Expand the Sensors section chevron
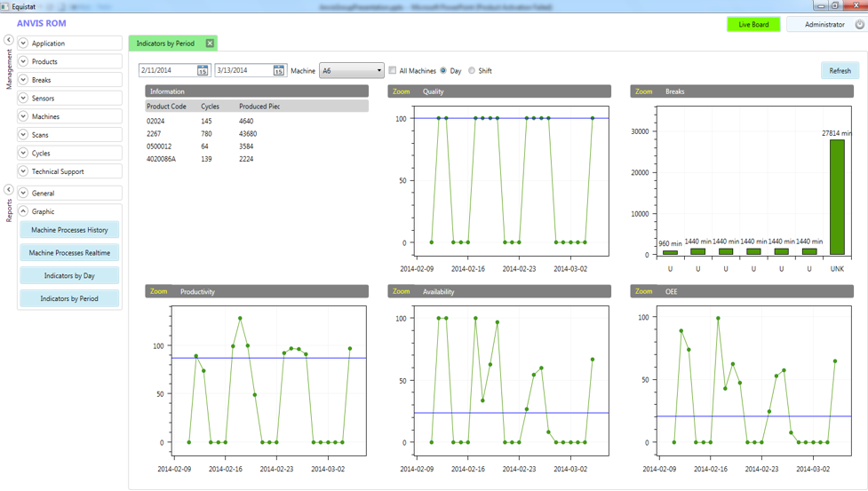Image resolution: width=868 pixels, height=491 pixels. [x=24, y=99]
